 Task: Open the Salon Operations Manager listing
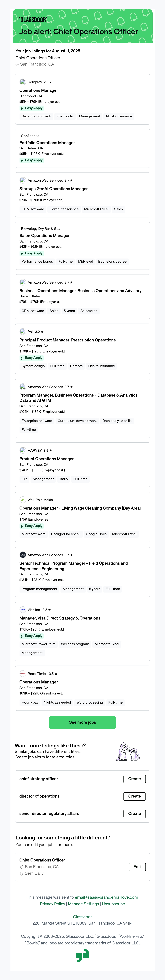pyautogui.click(x=44, y=235)
